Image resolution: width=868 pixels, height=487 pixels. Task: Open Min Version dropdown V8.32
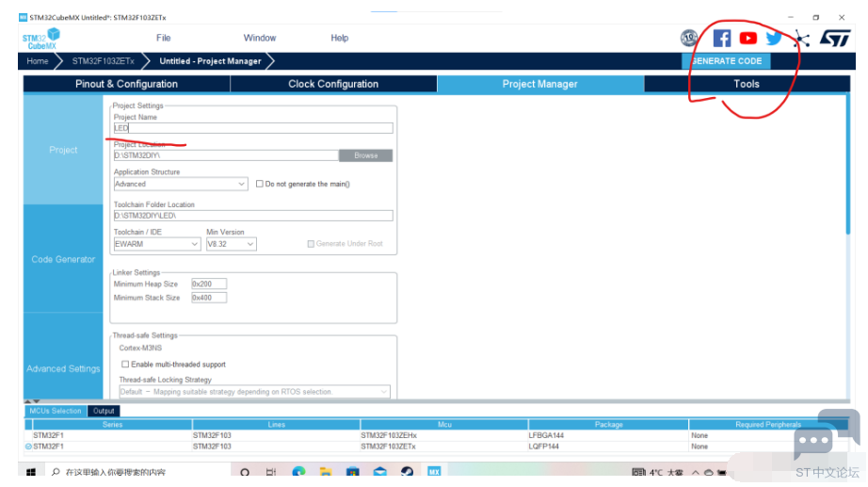[x=231, y=244]
